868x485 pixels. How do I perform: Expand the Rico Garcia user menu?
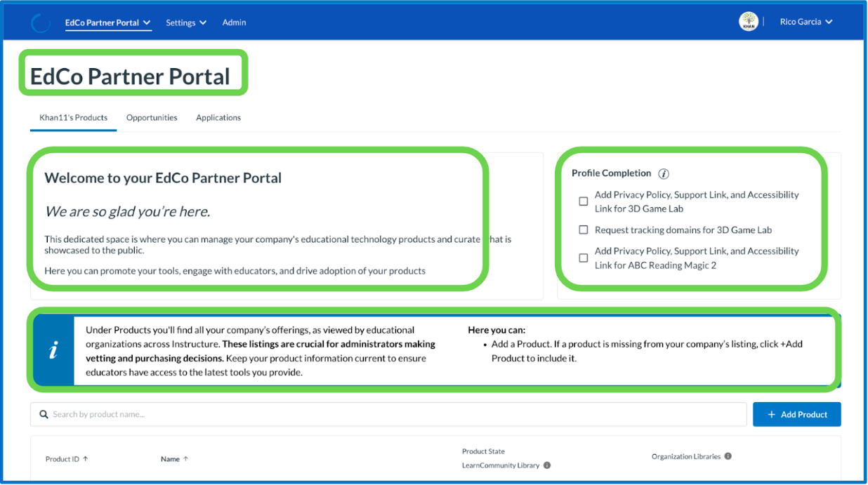(806, 22)
